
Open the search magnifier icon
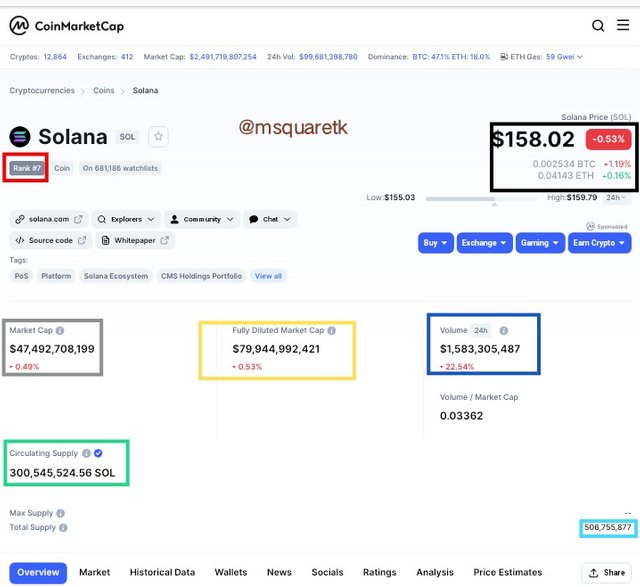coord(598,26)
